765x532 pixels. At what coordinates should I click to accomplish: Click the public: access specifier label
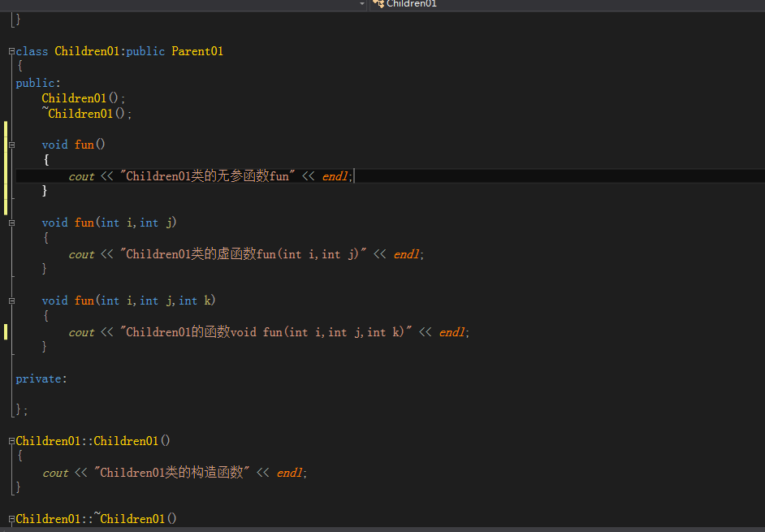point(38,83)
